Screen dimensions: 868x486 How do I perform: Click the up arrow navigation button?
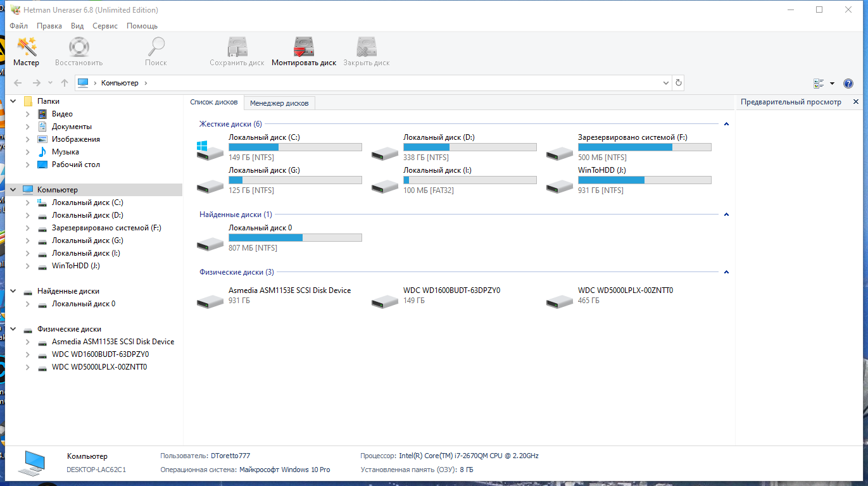65,83
